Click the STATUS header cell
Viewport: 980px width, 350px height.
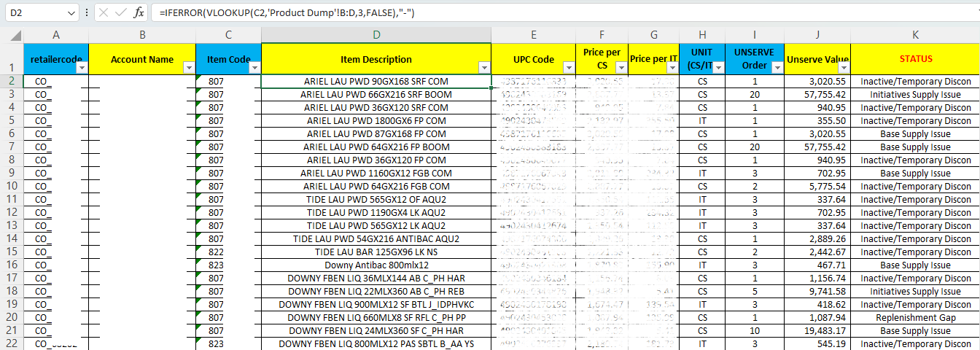[x=915, y=59]
